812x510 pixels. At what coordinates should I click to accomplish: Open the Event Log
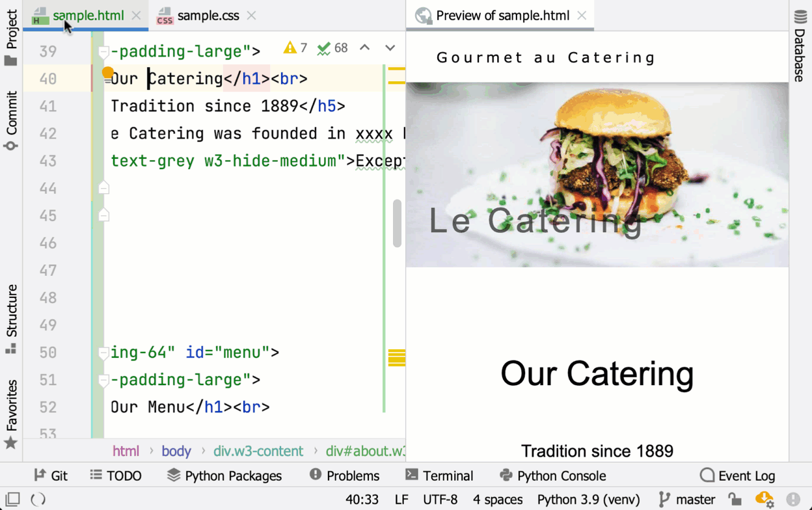[x=737, y=476]
